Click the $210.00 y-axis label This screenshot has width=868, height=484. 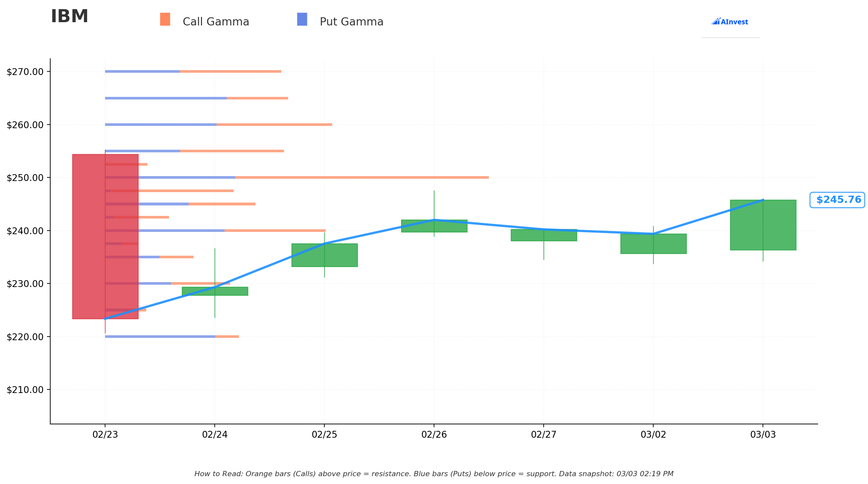pyautogui.click(x=25, y=390)
